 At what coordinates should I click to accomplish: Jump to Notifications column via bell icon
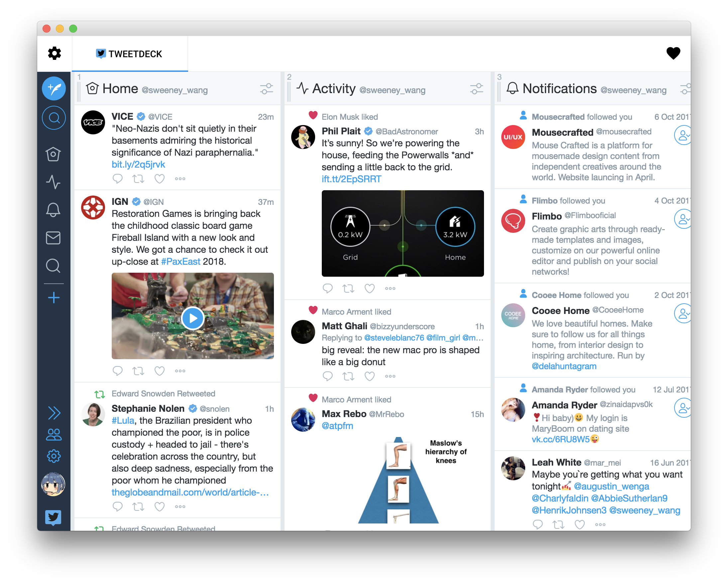coord(53,210)
